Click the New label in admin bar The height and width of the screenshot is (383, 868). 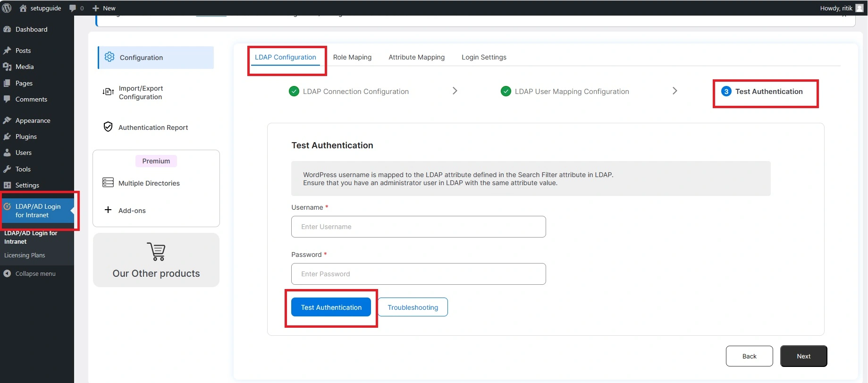point(109,8)
